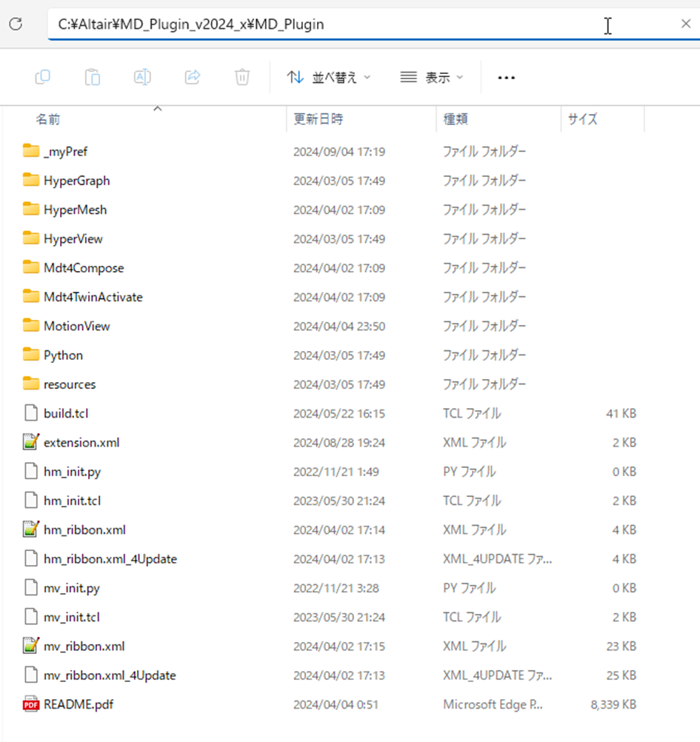The width and height of the screenshot is (700, 742).
Task: Click the date 2024/08/28 19:24
Action: click(x=339, y=443)
